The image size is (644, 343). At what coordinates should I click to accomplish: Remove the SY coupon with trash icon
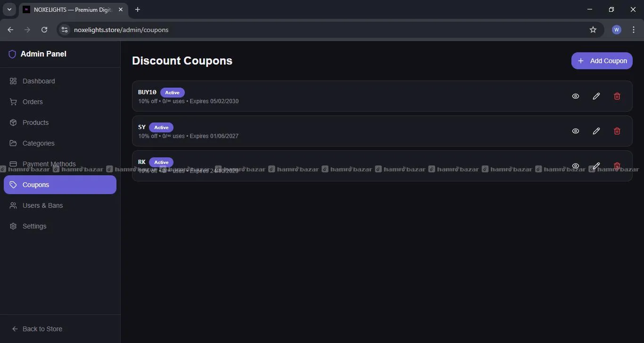(x=617, y=131)
